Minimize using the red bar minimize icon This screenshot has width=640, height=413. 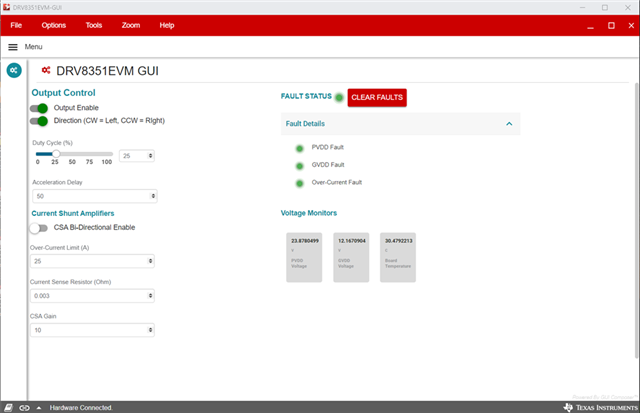click(590, 27)
